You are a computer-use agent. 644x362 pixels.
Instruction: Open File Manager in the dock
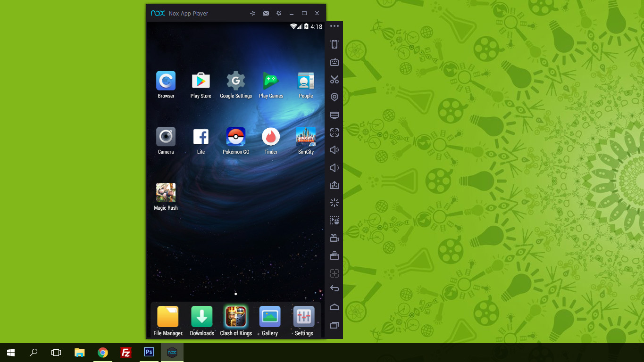168,317
